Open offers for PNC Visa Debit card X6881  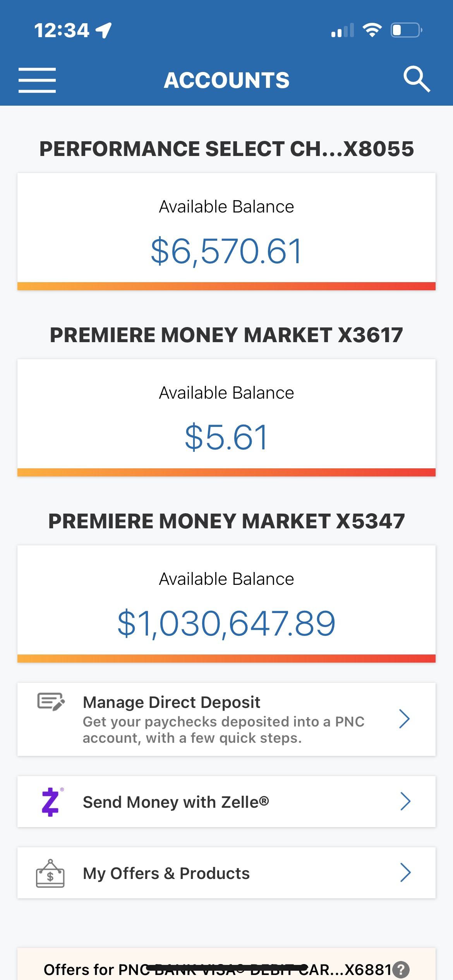(x=217, y=969)
